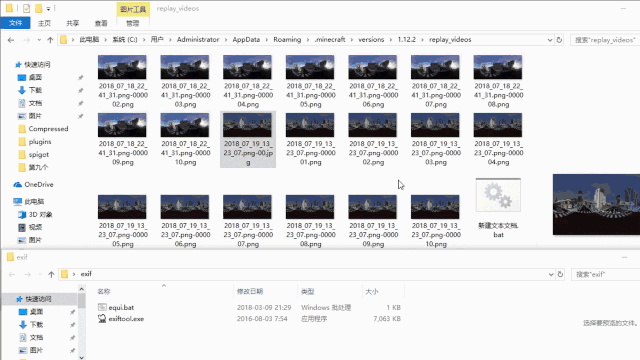Switch to the 主页 ribbon tab
This screenshot has height=360, width=640.
click(44, 23)
